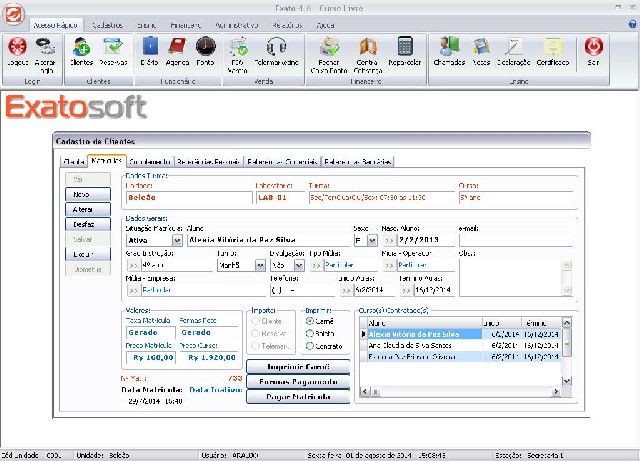Select the Reserva import radio option
This screenshot has height=461, width=640.
pyautogui.click(x=256, y=333)
